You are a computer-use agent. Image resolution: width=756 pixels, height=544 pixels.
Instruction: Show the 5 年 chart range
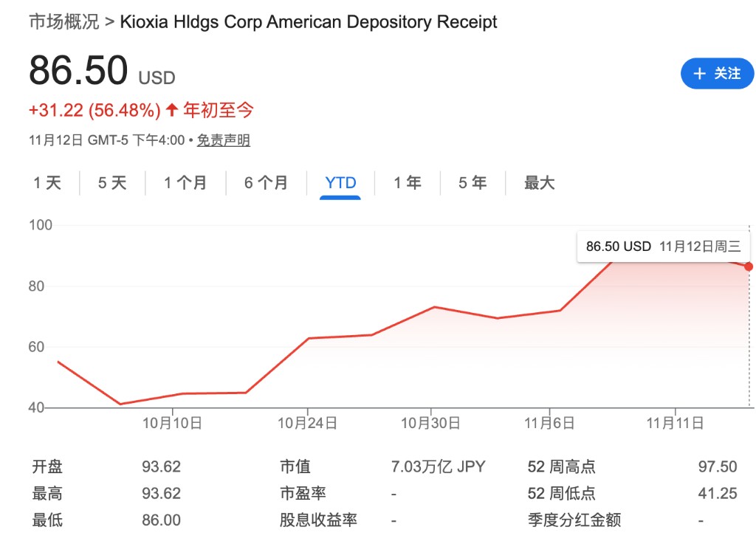point(472,183)
